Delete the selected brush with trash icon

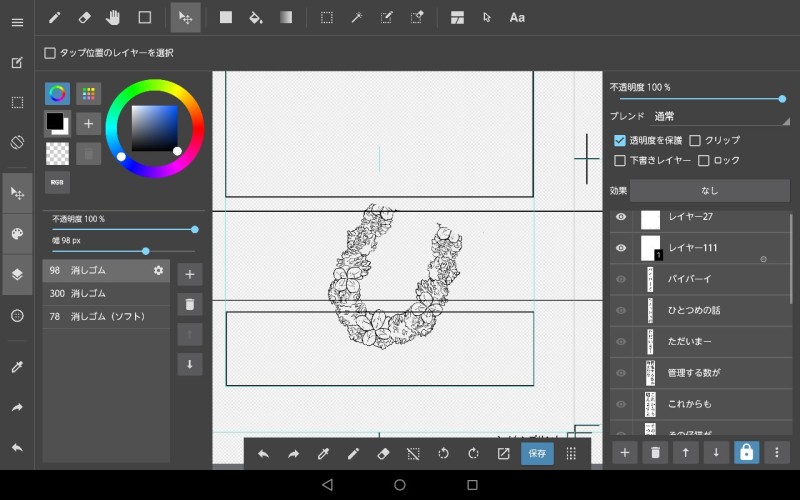point(189,304)
